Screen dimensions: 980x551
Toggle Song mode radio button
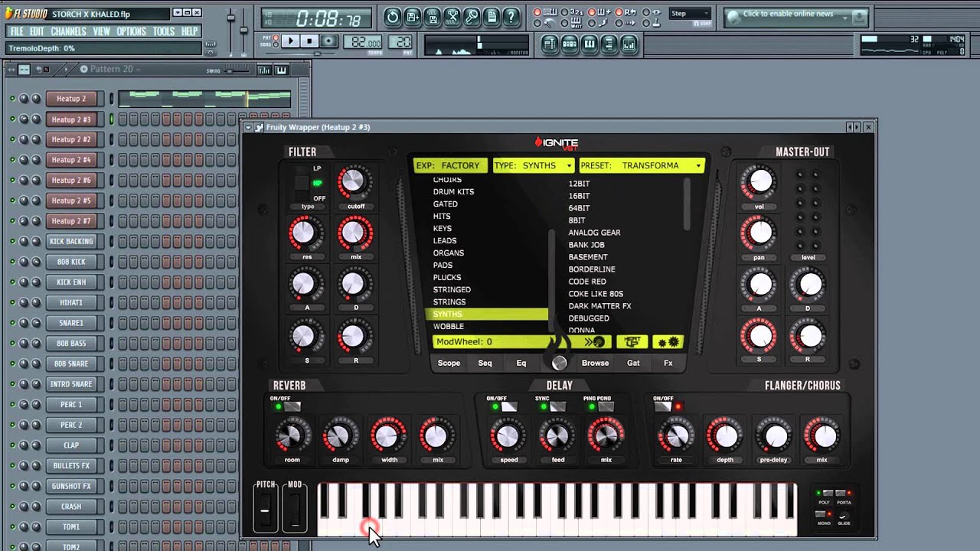[x=276, y=44]
